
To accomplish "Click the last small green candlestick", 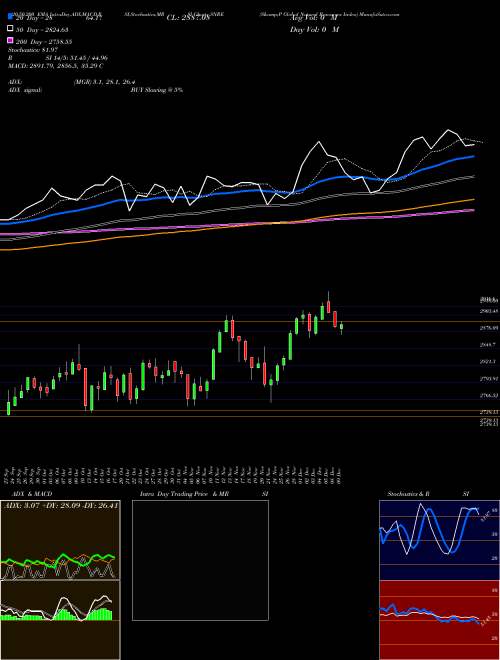I will (x=341, y=327).
